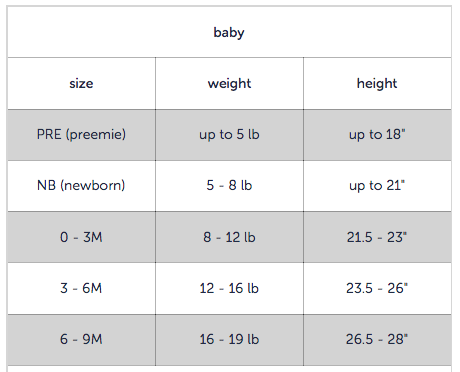Click the word preemie in parentheses
This screenshot has width=460, height=372.
tap(96, 135)
